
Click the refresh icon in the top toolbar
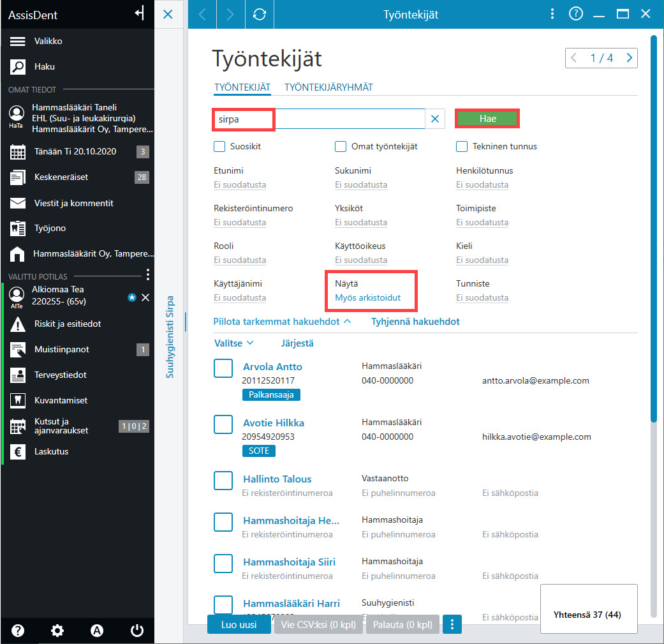pyautogui.click(x=259, y=15)
